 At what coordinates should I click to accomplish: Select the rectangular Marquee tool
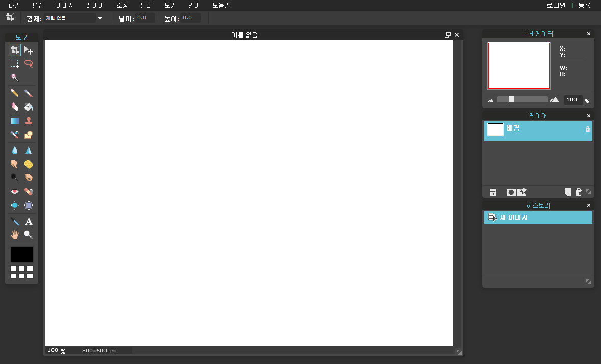tap(15, 64)
